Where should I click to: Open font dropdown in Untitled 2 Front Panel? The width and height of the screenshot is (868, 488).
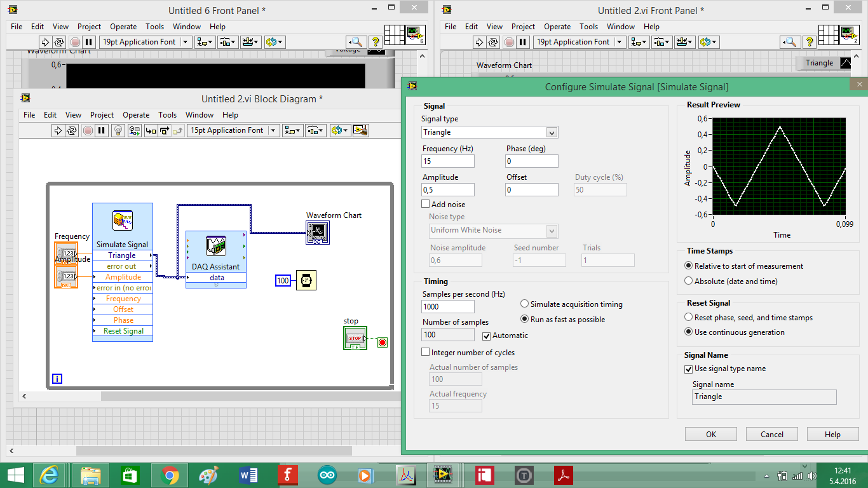pyautogui.click(x=580, y=42)
